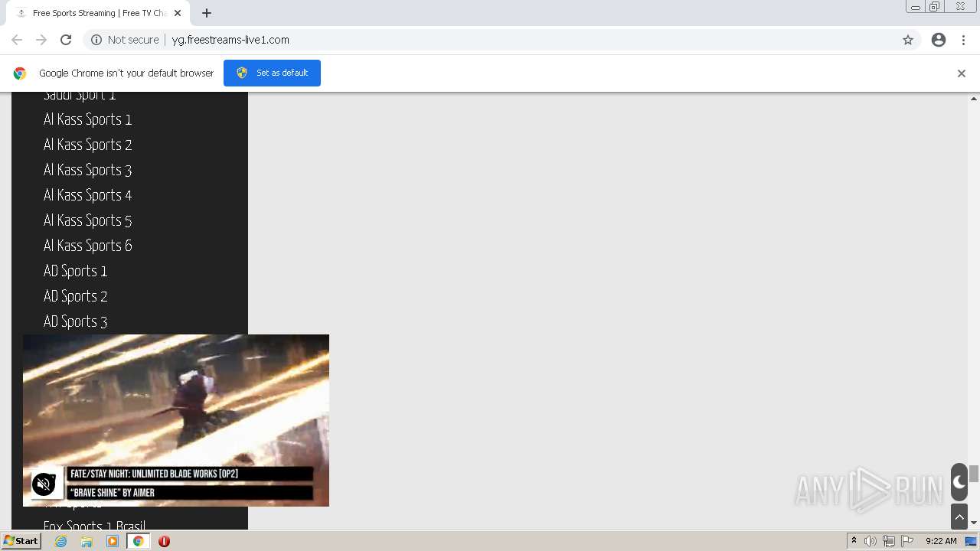
Task: Open the Al Kass Sports 1 channel
Action: [88, 119]
